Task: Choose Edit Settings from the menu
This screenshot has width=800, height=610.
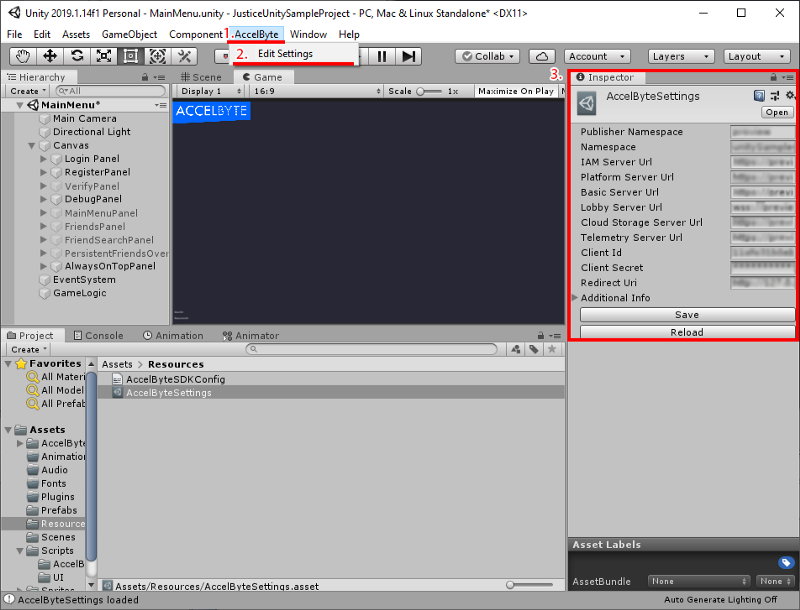Action: click(x=285, y=54)
